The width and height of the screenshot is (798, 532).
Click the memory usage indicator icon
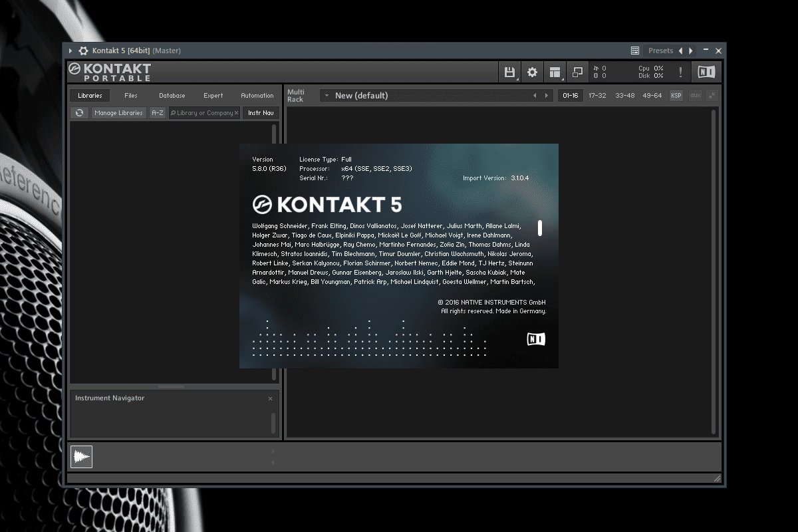[596, 76]
